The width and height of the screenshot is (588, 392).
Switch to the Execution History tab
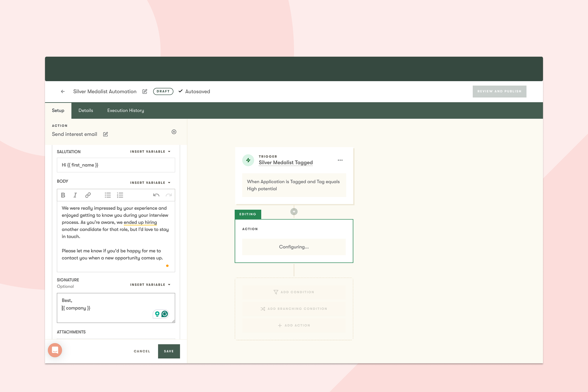126,111
